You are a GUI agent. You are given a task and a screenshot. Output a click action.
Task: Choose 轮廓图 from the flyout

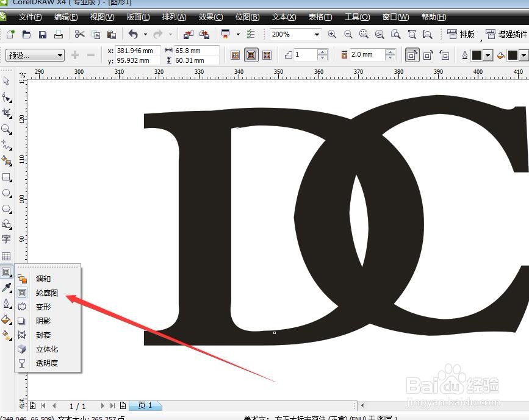[x=48, y=293]
